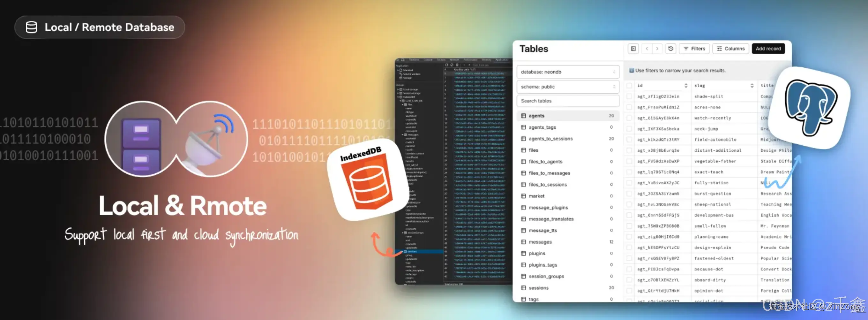Click the Columns button
The height and width of the screenshot is (320, 868).
tap(730, 49)
